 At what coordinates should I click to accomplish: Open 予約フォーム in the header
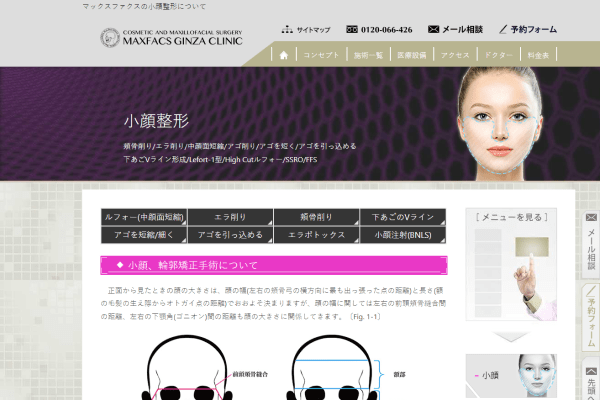(x=533, y=29)
